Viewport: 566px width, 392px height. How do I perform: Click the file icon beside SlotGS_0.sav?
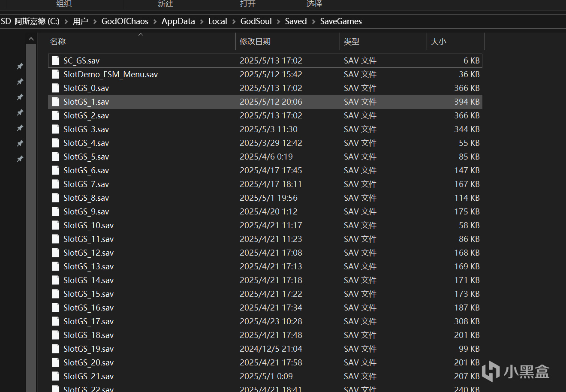[x=55, y=88]
